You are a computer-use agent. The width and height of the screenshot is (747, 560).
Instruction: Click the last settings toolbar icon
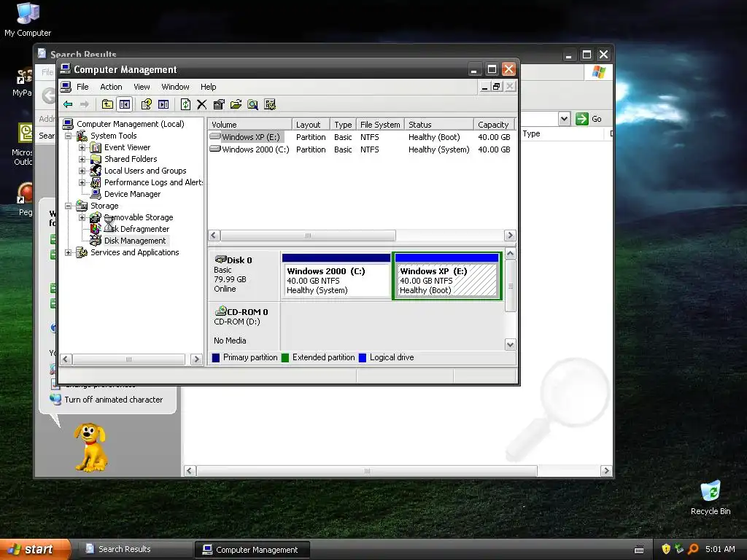click(x=270, y=104)
